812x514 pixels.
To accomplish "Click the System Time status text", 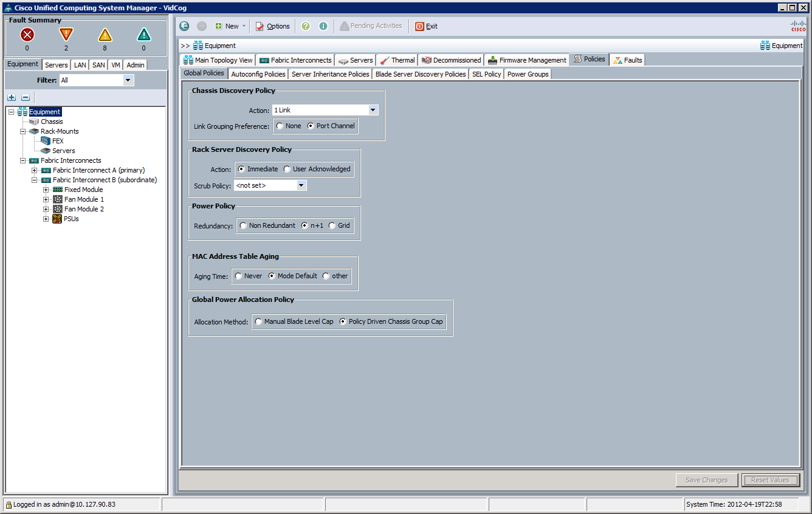I will [x=734, y=504].
